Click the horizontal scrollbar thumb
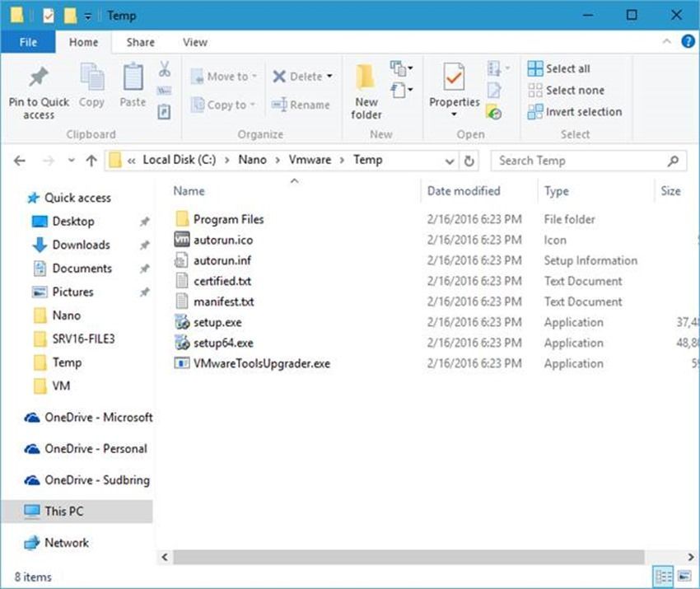Image resolution: width=700 pixels, height=589 pixels. click(408, 557)
